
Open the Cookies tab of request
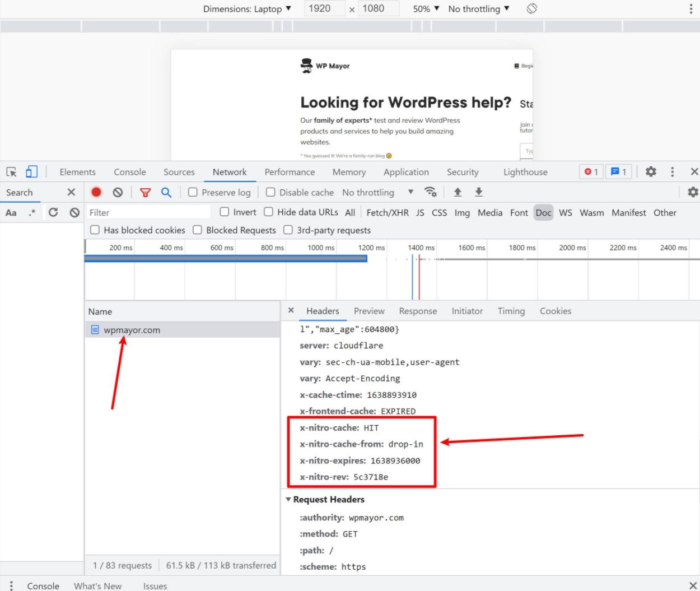tap(556, 311)
